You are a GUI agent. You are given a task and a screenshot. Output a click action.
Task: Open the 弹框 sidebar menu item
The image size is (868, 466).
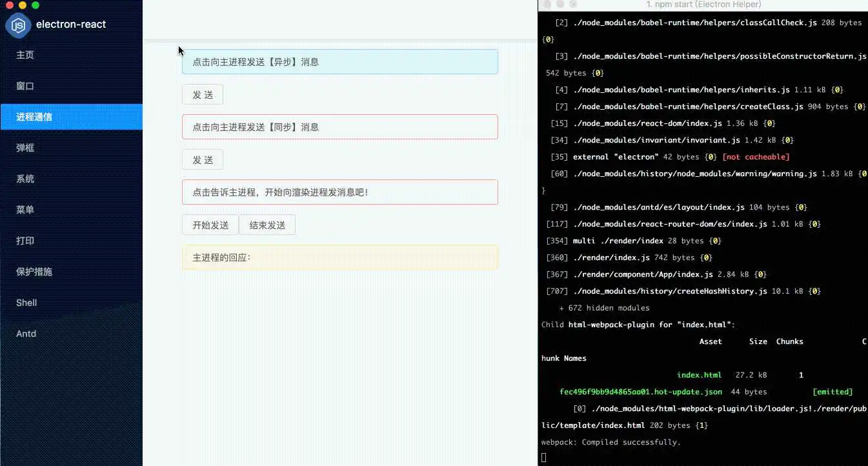pos(71,148)
